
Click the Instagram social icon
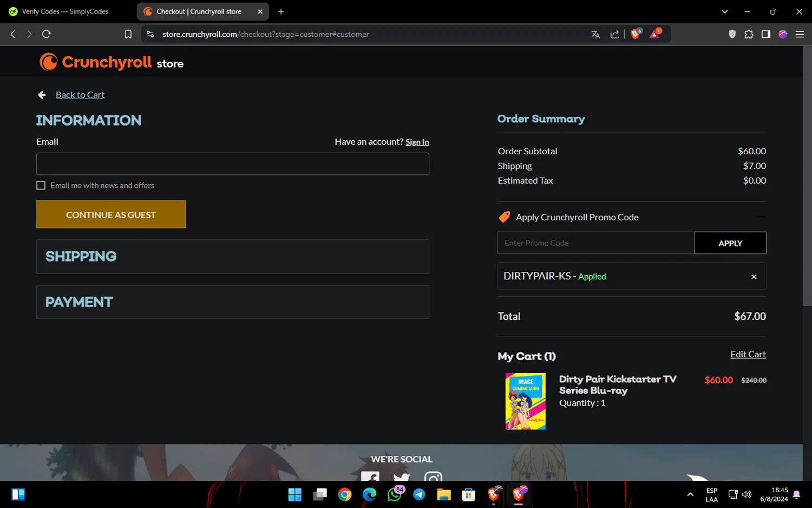pyautogui.click(x=433, y=477)
